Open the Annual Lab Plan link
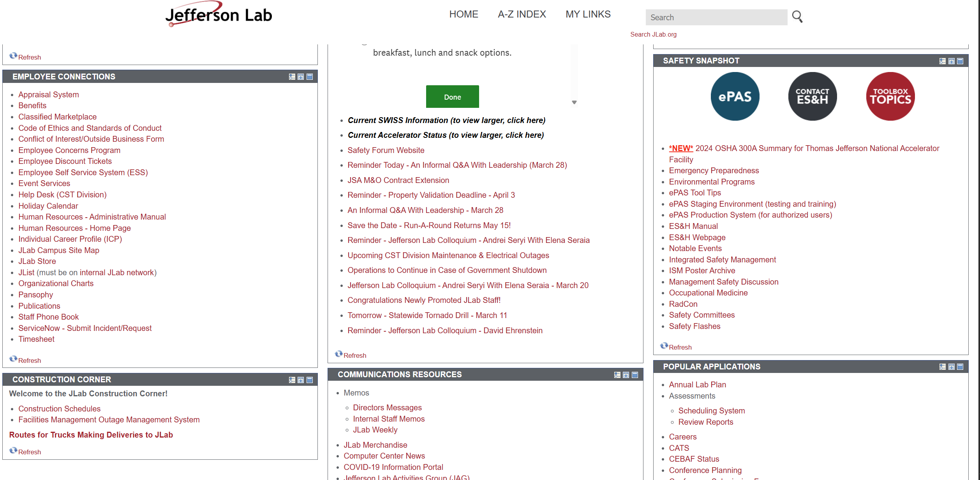 click(697, 385)
